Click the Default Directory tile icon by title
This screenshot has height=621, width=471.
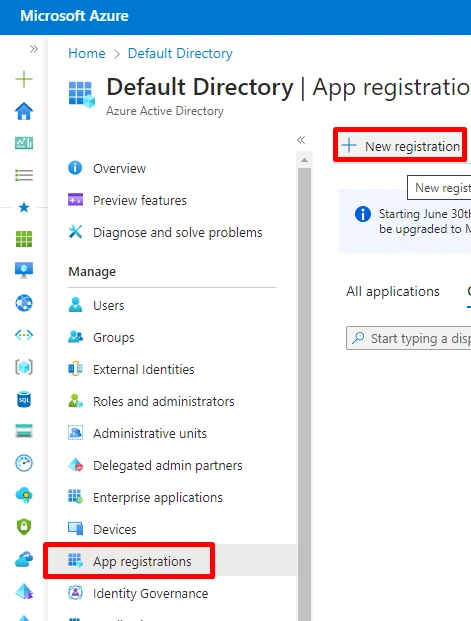pyautogui.click(x=82, y=95)
